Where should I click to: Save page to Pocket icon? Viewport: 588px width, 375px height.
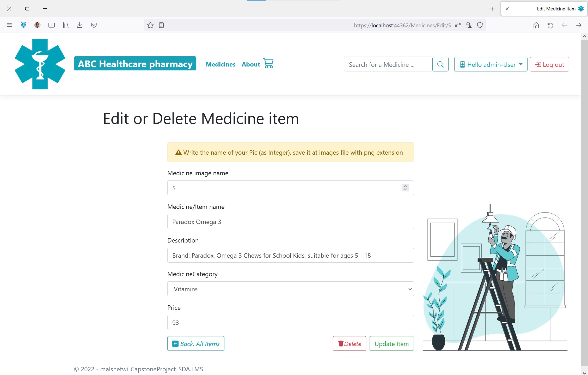click(94, 25)
